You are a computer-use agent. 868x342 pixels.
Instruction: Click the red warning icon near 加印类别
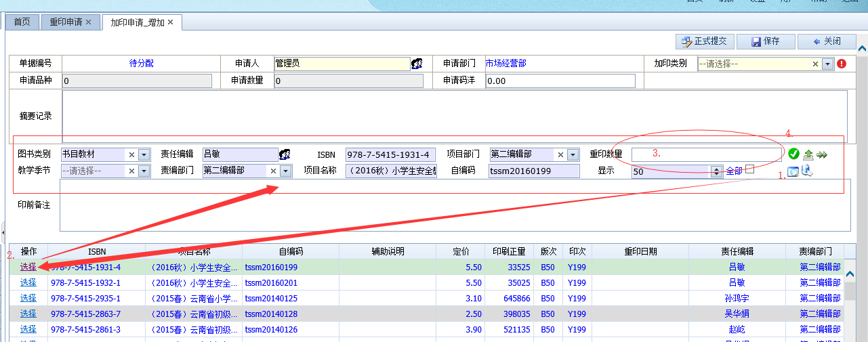click(842, 64)
